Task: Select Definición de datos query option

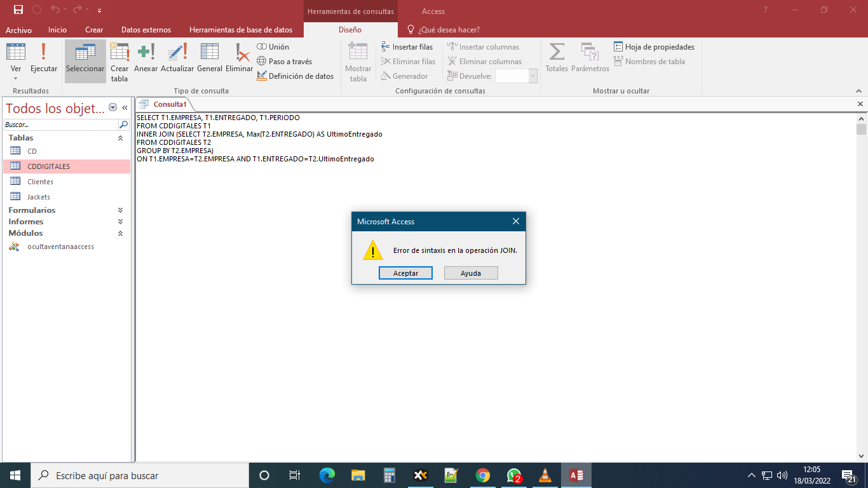Action: tap(295, 76)
